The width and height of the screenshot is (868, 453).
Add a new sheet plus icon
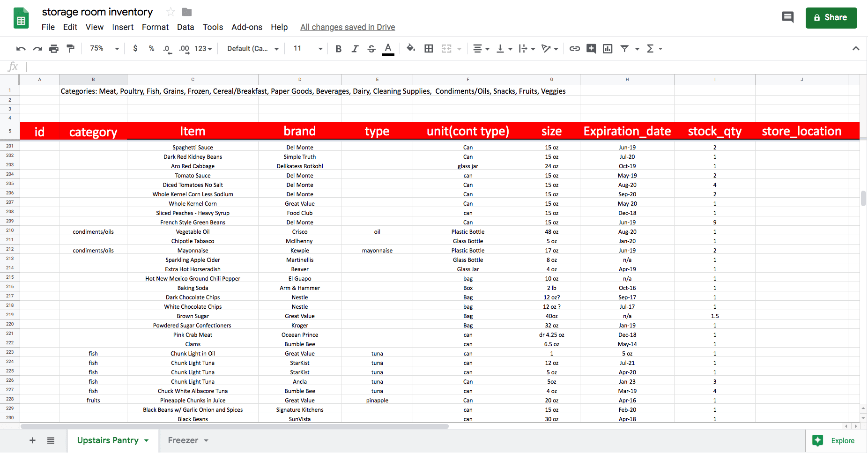tap(32, 440)
